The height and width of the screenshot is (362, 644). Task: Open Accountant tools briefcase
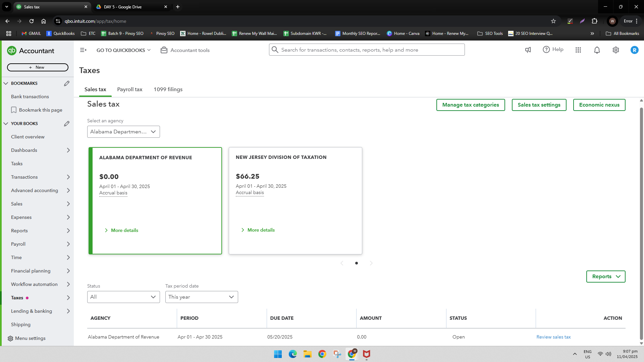click(x=185, y=50)
